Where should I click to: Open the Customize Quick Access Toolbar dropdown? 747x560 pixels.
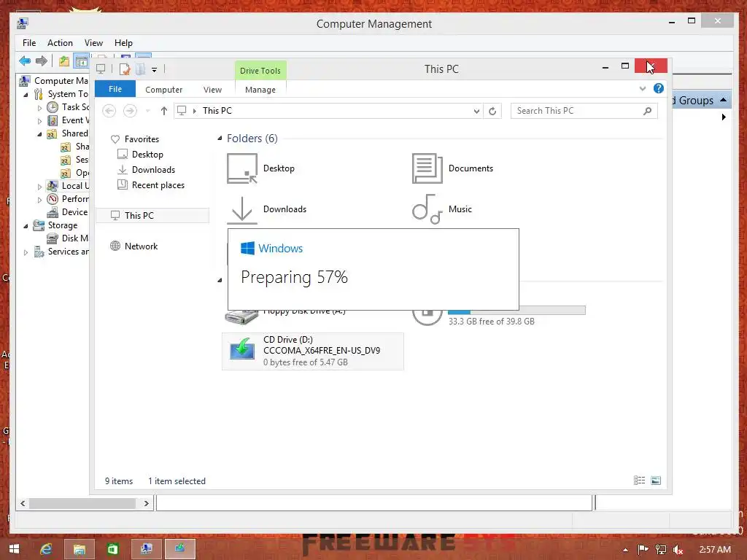point(155,70)
